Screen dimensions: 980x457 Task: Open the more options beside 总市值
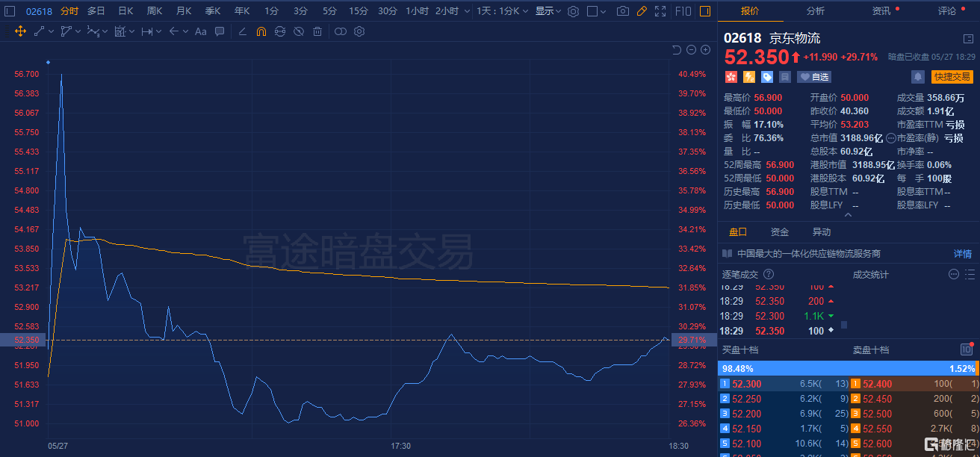tap(890, 138)
